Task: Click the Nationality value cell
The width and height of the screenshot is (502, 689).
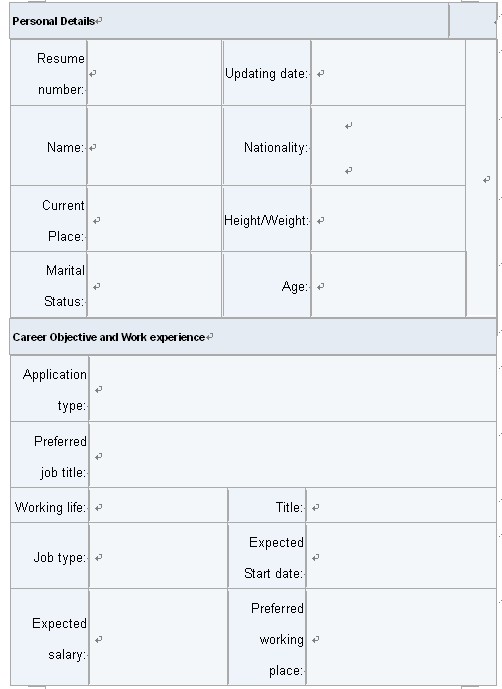Action: pos(388,146)
